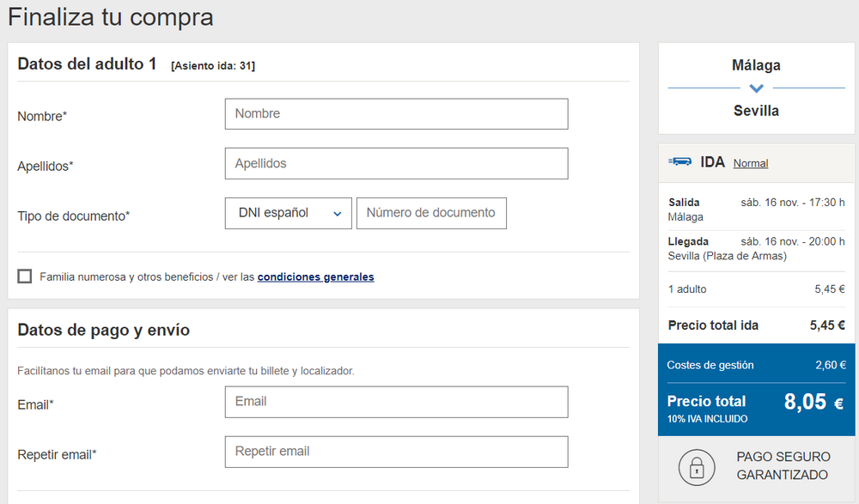The width and height of the screenshot is (859, 504).
Task: Check the Familia numerosa checkbox
Action: 25,276
